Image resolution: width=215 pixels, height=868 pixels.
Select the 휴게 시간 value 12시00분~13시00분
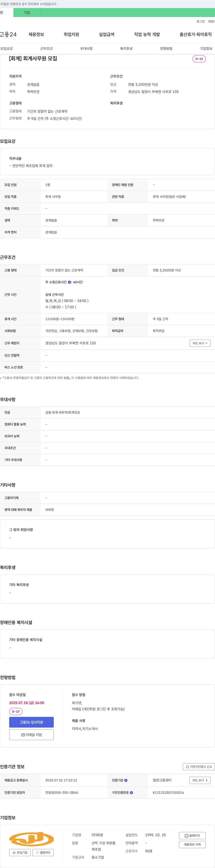tap(60, 319)
